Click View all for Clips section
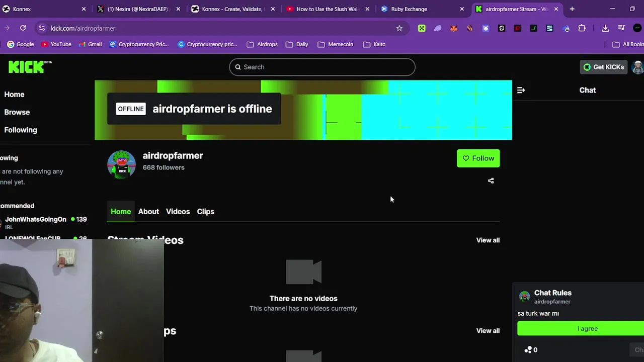644x362 pixels. (488, 331)
